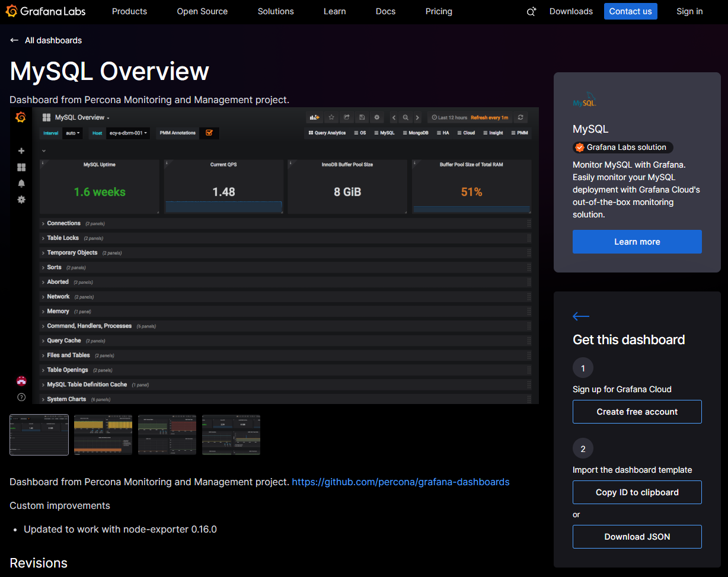The height and width of the screenshot is (577, 728).
Task: Open the percona grafana-dashboards GitHub link
Action: pyautogui.click(x=401, y=482)
